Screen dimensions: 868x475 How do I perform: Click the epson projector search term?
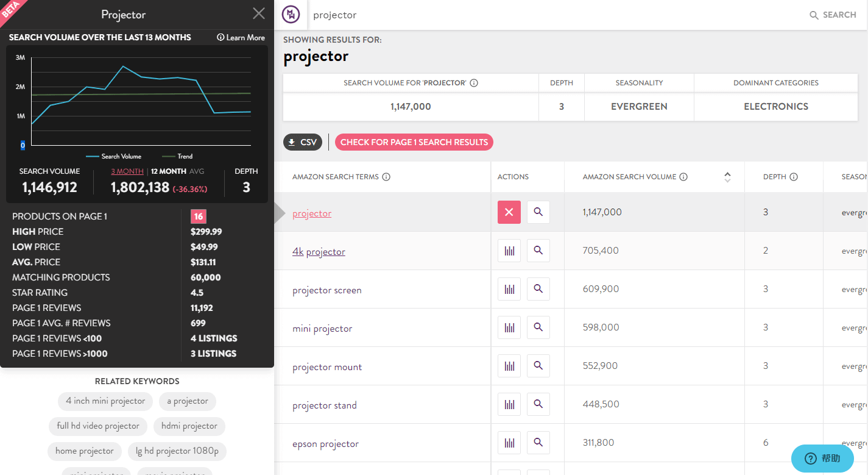[x=326, y=444]
